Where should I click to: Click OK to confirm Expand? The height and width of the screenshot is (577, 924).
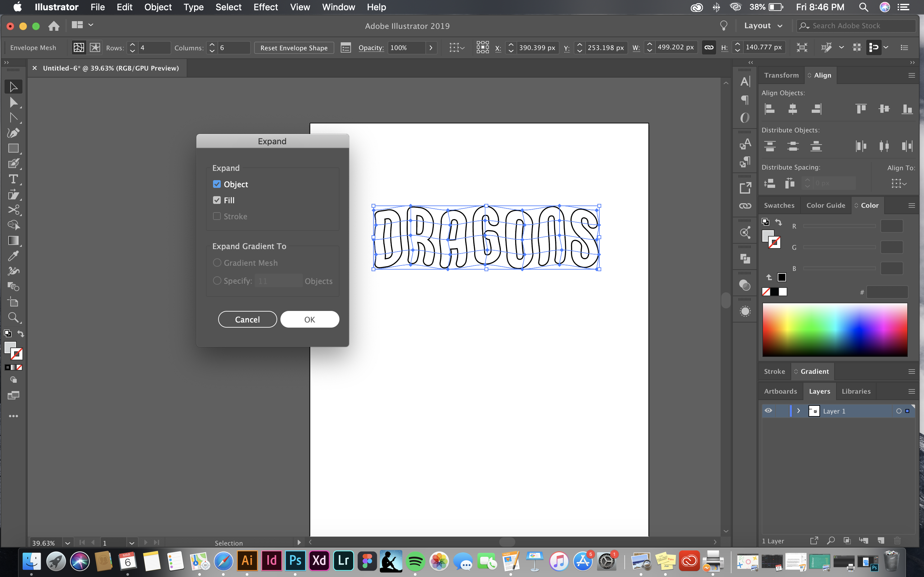click(x=309, y=319)
